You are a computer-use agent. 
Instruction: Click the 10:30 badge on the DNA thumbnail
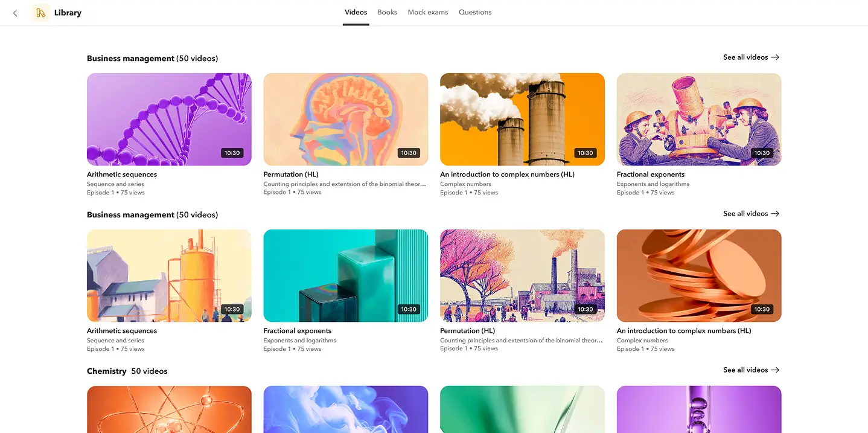click(x=232, y=153)
